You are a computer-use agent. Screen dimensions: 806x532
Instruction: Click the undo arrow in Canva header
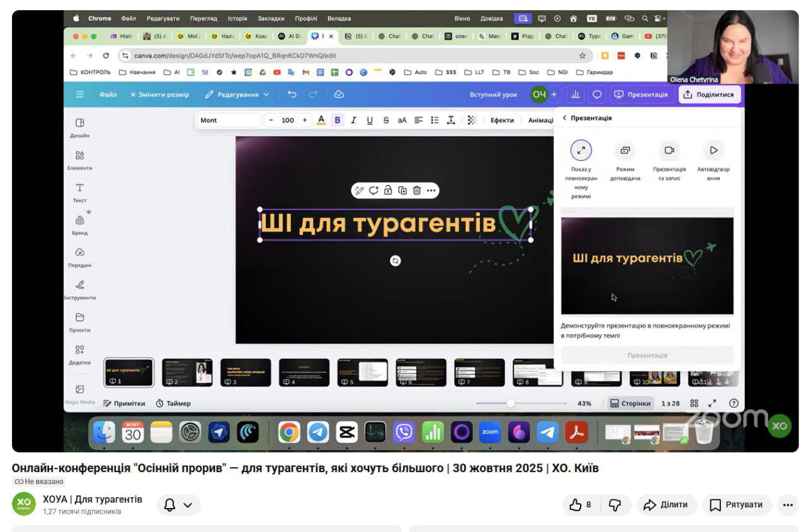292,94
